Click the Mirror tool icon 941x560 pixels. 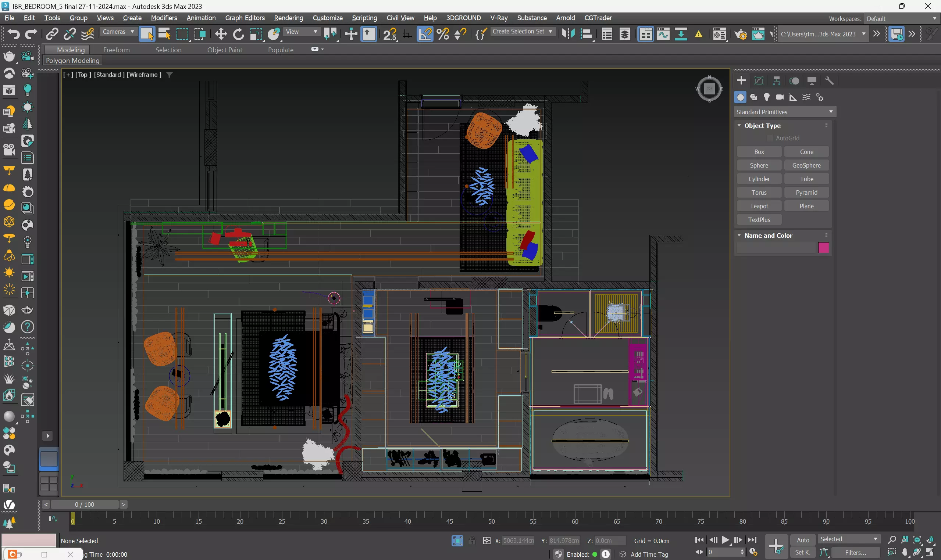click(x=568, y=34)
